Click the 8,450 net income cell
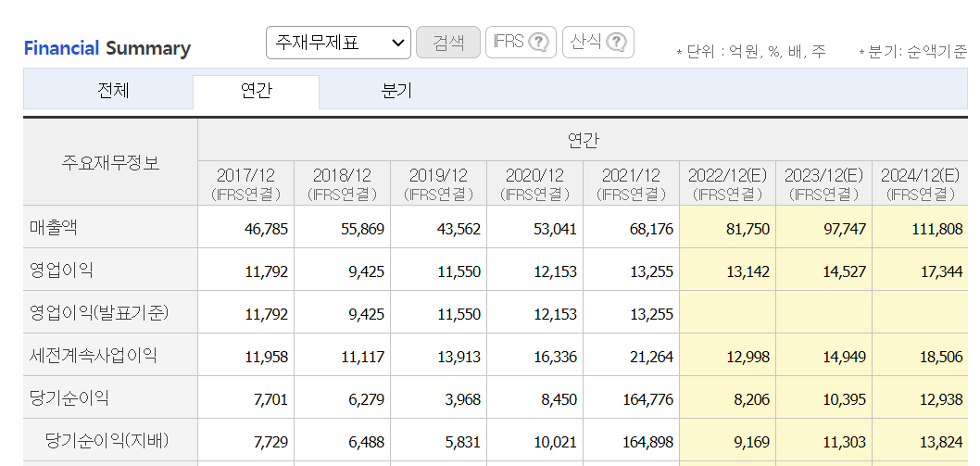The image size is (980, 466). pyautogui.click(x=534, y=397)
